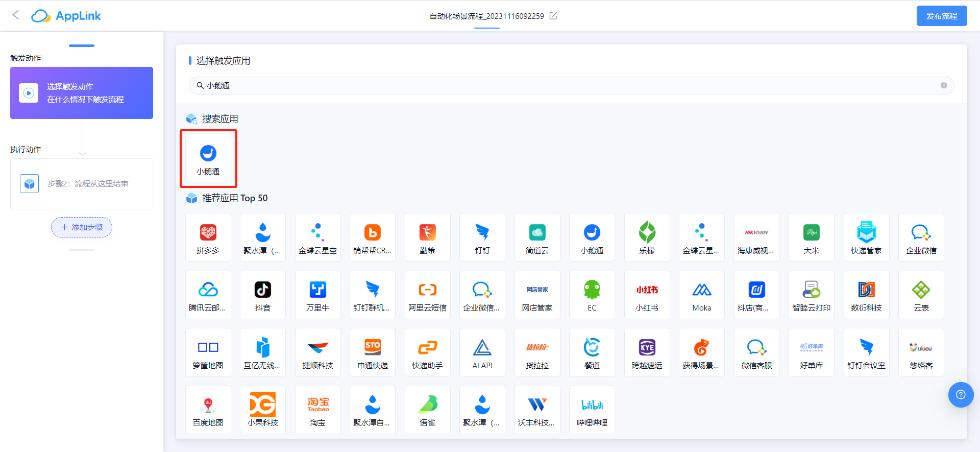The image size is (980, 452).
Task: Select the EC app
Action: (592, 295)
